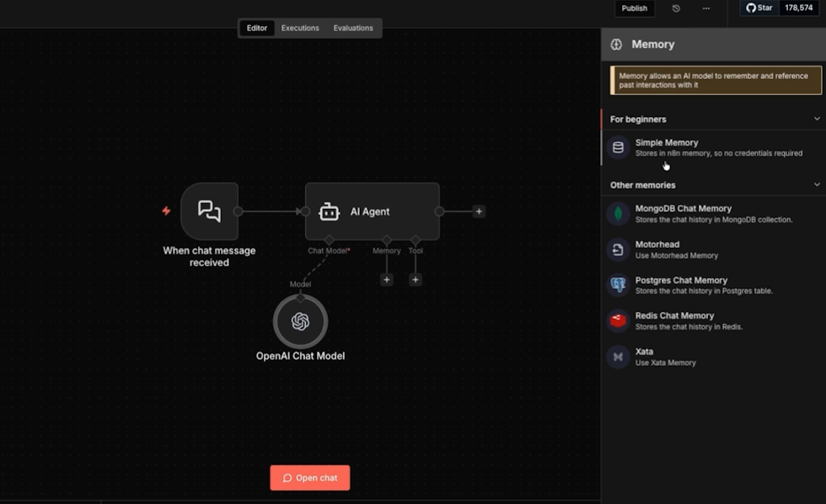Click the chat trigger output connector circle

238,212
